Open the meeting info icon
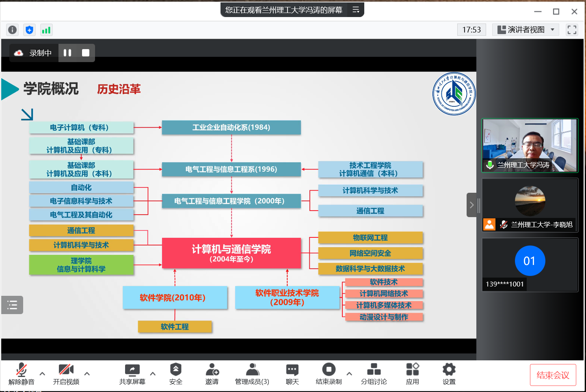This screenshot has height=392, width=586. [13, 30]
